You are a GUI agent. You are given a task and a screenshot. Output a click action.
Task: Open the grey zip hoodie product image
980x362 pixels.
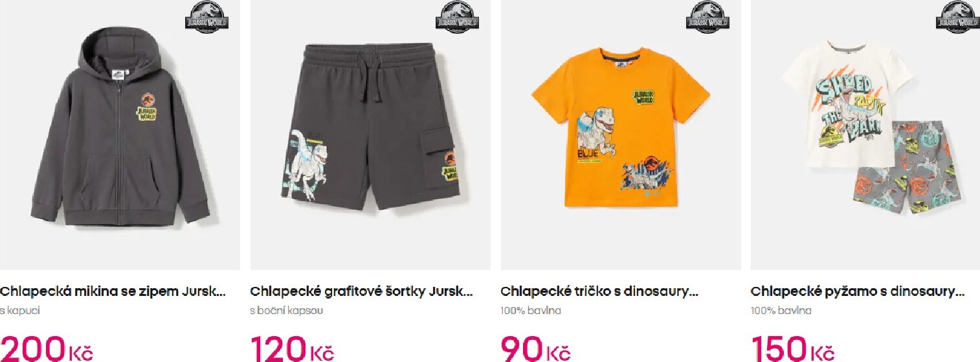click(x=120, y=135)
